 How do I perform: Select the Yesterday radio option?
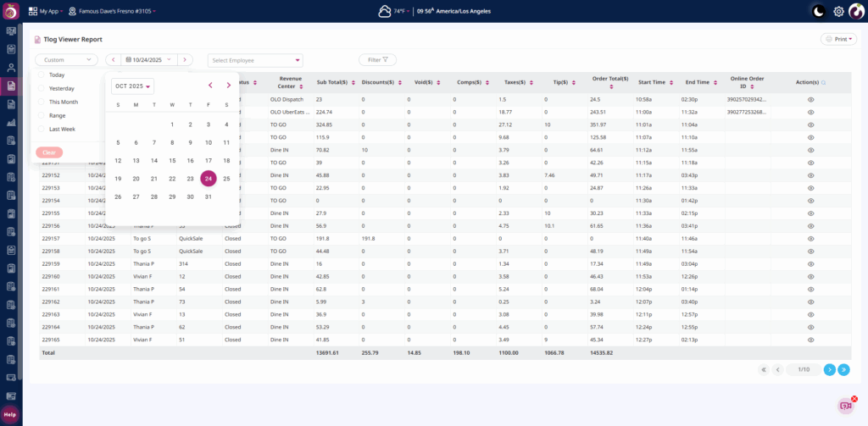pyautogui.click(x=42, y=88)
